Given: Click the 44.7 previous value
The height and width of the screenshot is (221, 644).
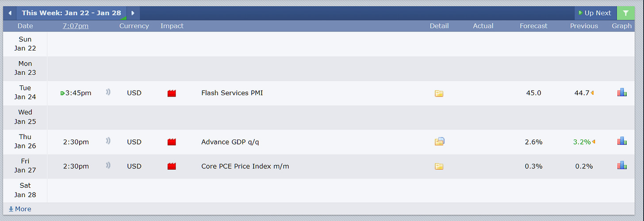Looking at the screenshot, I should (582, 93).
